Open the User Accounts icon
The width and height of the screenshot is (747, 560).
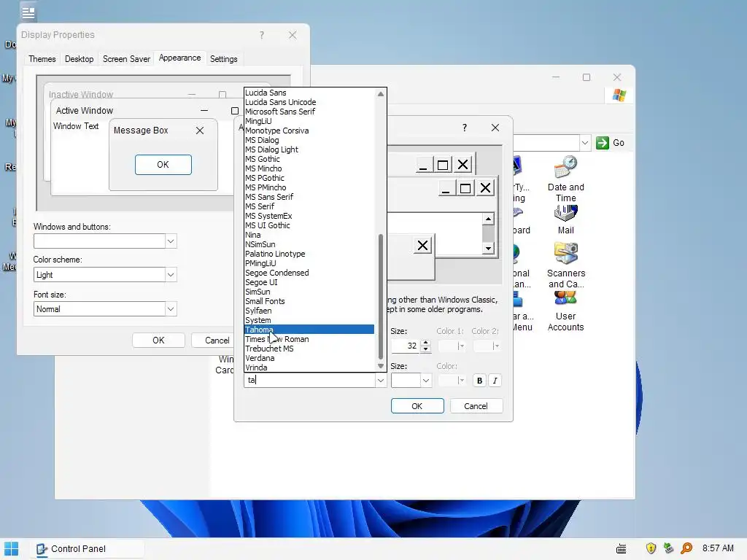[565, 311]
